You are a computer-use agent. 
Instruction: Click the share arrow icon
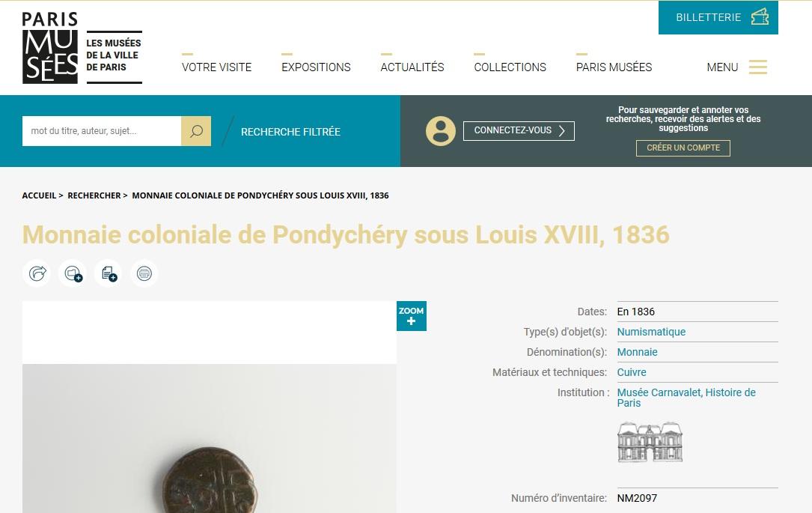pos(37,273)
